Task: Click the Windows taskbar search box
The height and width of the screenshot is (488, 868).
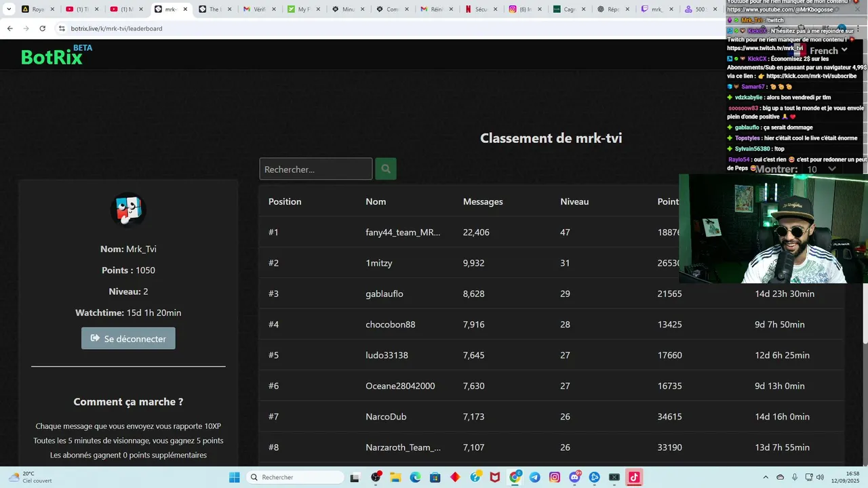Action: (295, 477)
